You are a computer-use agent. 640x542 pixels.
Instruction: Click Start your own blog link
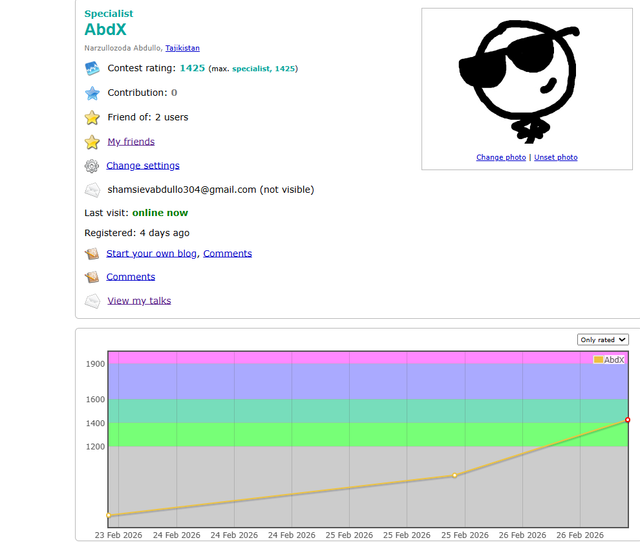click(151, 253)
